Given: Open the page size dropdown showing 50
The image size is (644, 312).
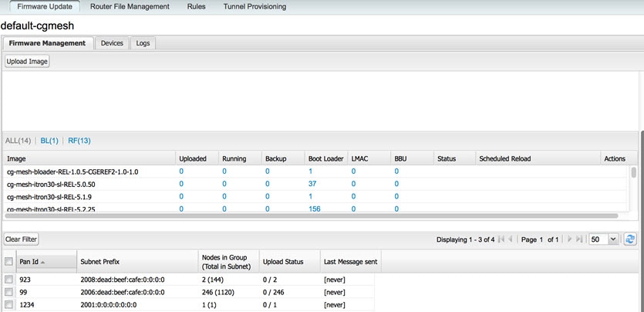Looking at the screenshot, I should [x=614, y=239].
